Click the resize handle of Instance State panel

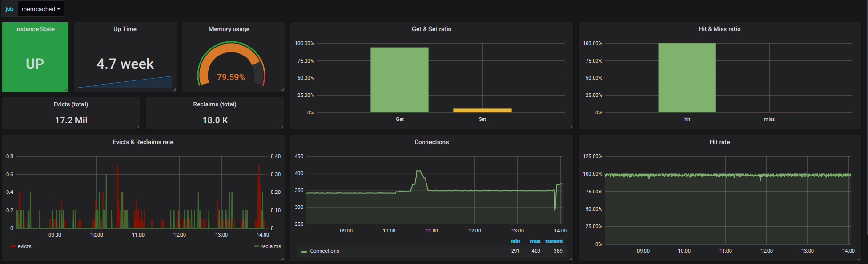pyautogui.click(x=66, y=89)
